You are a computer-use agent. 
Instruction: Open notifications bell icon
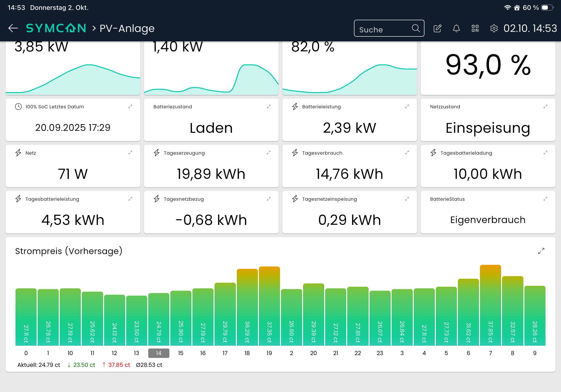pyautogui.click(x=456, y=28)
